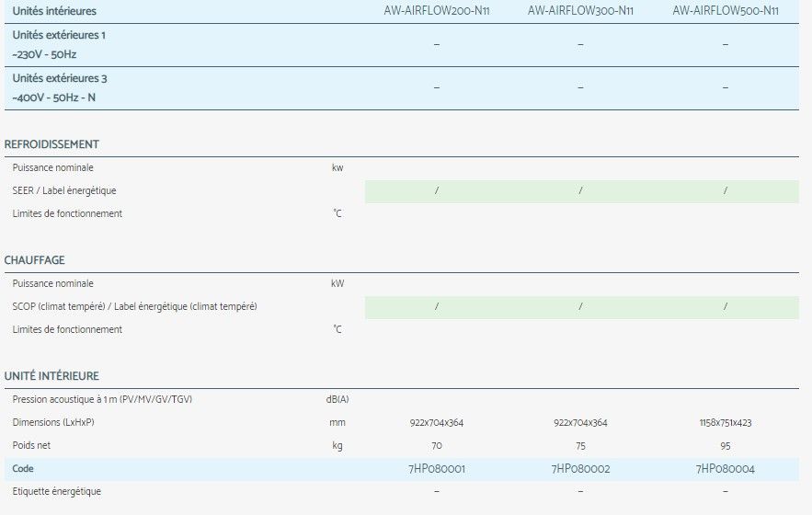
Task: Click 'Limites de fonctionnement' under CHAUFFAGE
Action: 67,329
